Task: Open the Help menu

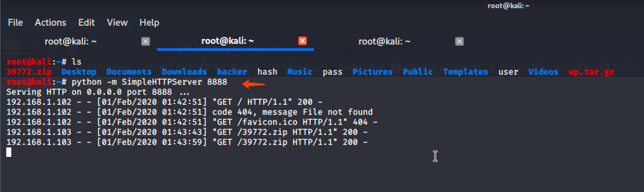Action: (x=149, y=23)
